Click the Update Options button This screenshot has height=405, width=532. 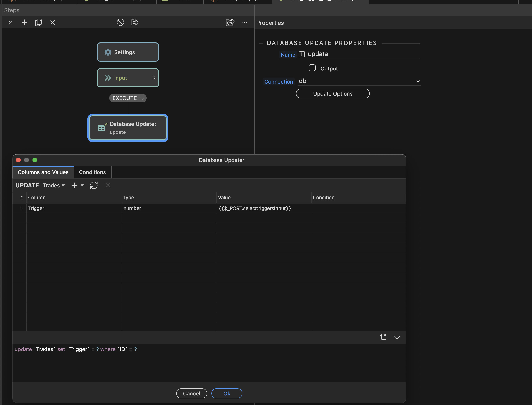pyautogui.click(x=332, y=93)
